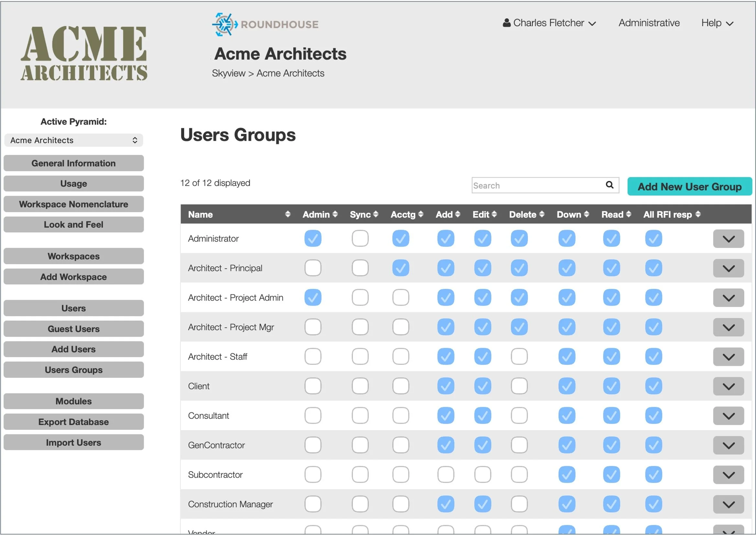Image resolution: width=756 pixels, height=535 pixels.
Task: Sort by Delete column arrows
Action: pyautogui.click(x=542, y=214)
